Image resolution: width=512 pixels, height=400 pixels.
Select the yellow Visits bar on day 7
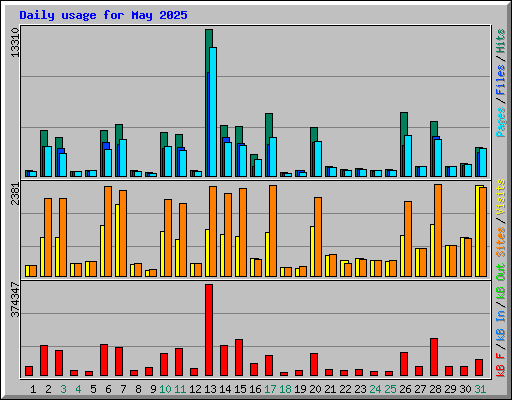(x=117, y=240)
